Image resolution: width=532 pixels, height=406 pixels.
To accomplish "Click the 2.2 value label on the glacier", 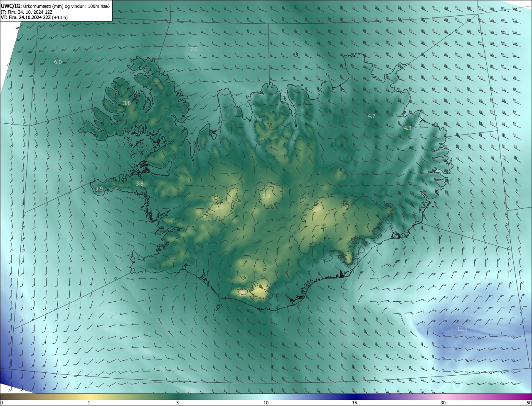I will point(220,207).
